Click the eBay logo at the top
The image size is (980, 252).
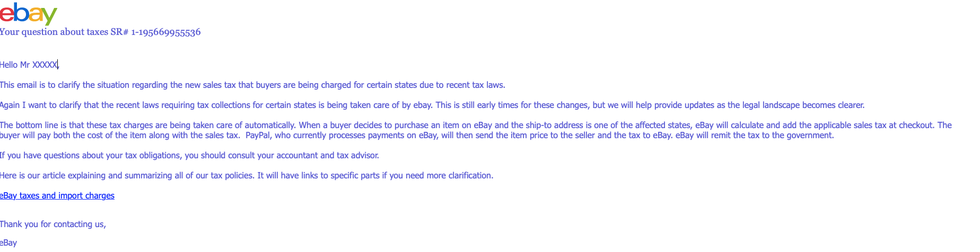click(x=29, y=13)
